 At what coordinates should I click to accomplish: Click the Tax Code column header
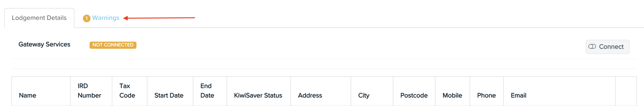coord(130,91)
